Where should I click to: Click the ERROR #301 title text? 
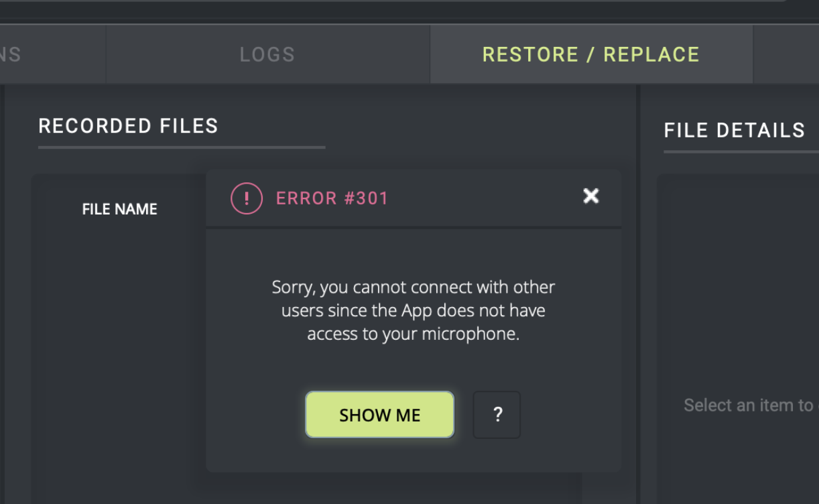pyautogui.click(x=332, y=198)
